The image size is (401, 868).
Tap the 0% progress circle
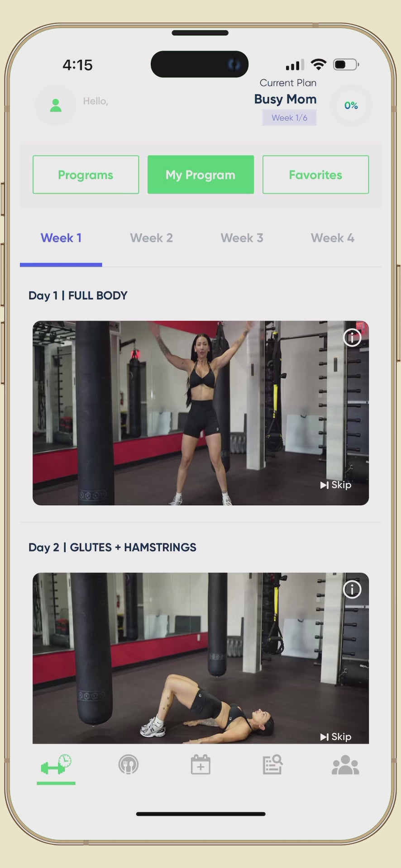351,105
